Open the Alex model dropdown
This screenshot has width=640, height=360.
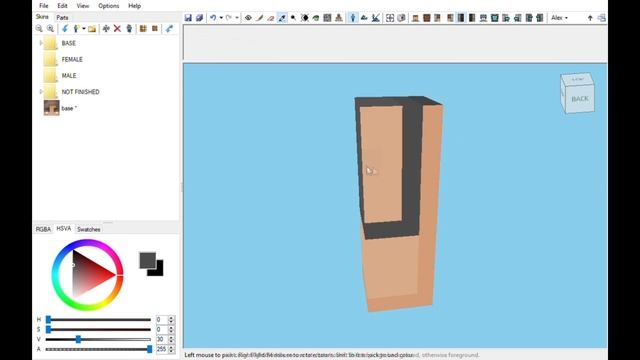(560, 18)
